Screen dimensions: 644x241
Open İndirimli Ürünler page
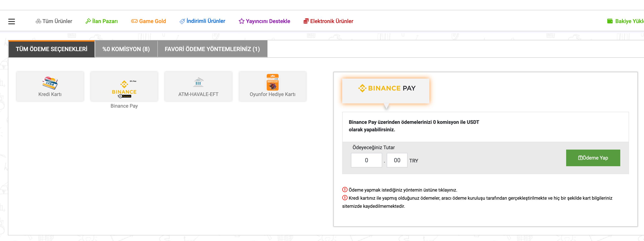(206, 21)
